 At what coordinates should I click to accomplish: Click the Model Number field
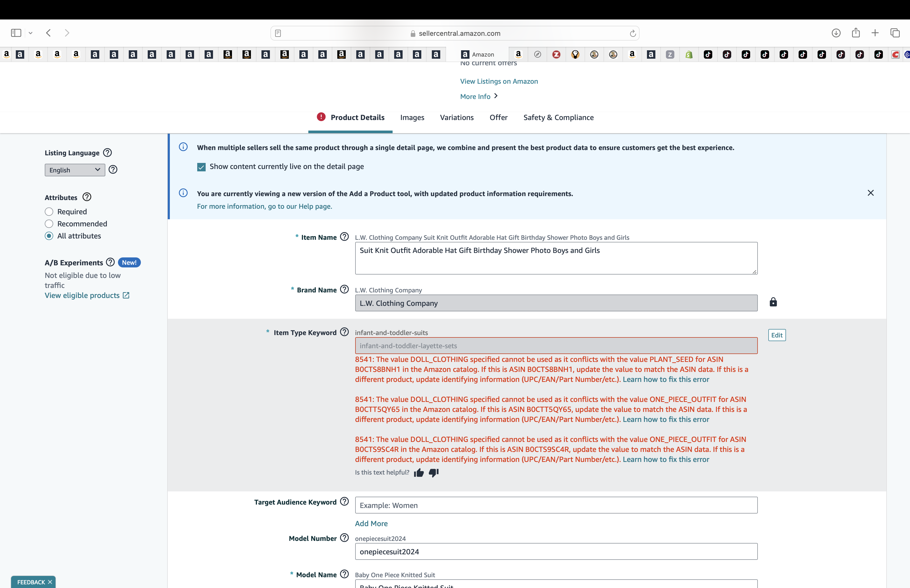pyautogui.click(x=556, y=552)
